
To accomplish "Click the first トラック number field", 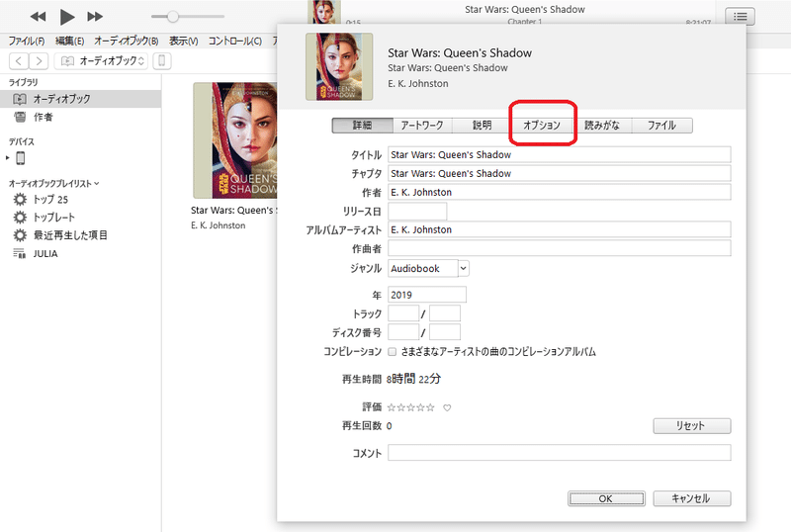I will 403,313.
